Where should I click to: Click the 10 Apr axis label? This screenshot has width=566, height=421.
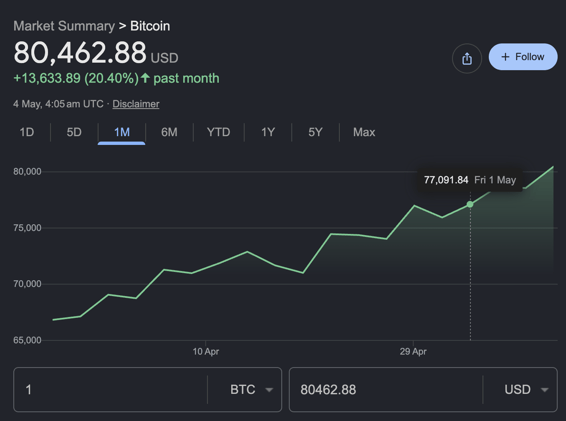pyautogui.click(x=206, y=351)
